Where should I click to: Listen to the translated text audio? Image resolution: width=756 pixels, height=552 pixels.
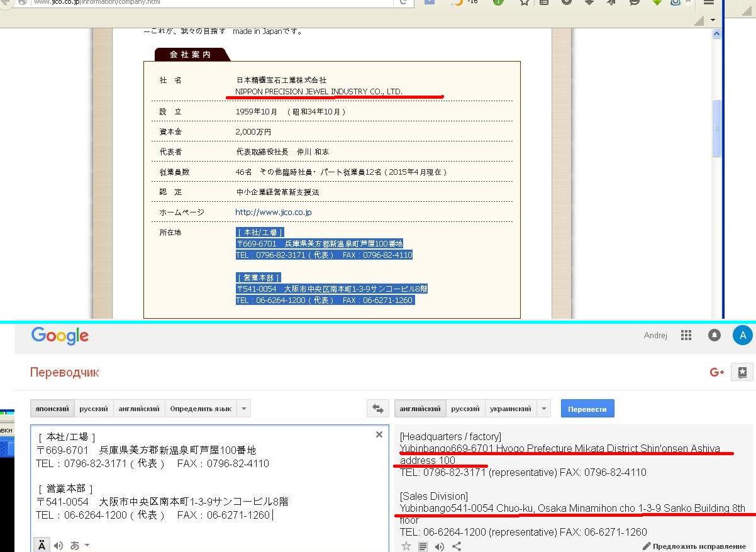tap(440, 546)
